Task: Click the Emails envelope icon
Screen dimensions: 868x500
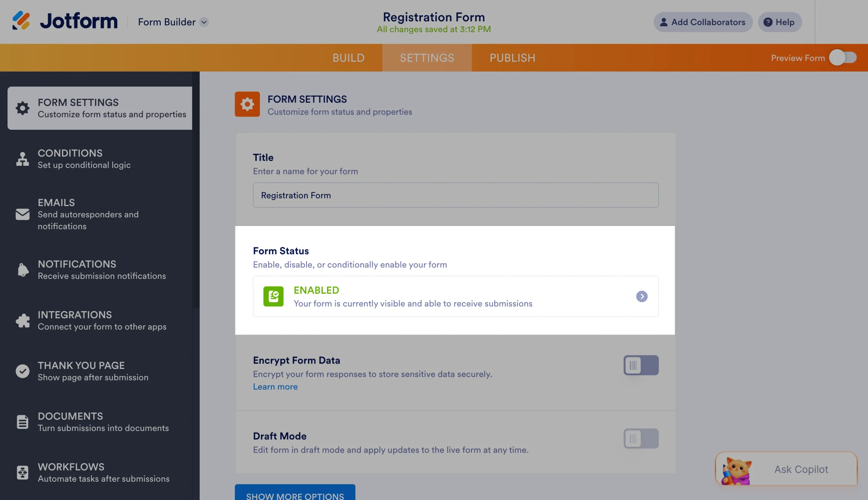Action: (23, 214)
